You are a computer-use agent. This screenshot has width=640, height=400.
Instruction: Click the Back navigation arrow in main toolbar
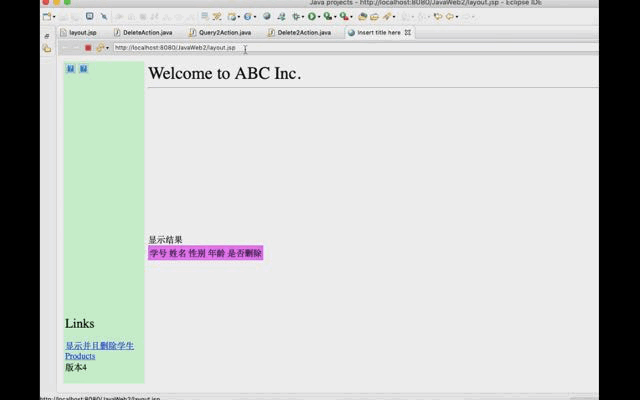pos(450,16)
